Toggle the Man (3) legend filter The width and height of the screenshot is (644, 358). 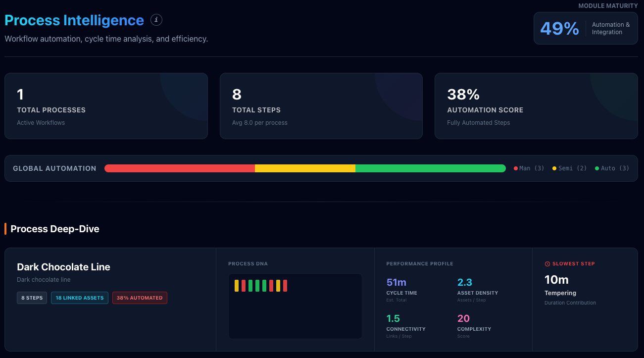pos(528,168)
